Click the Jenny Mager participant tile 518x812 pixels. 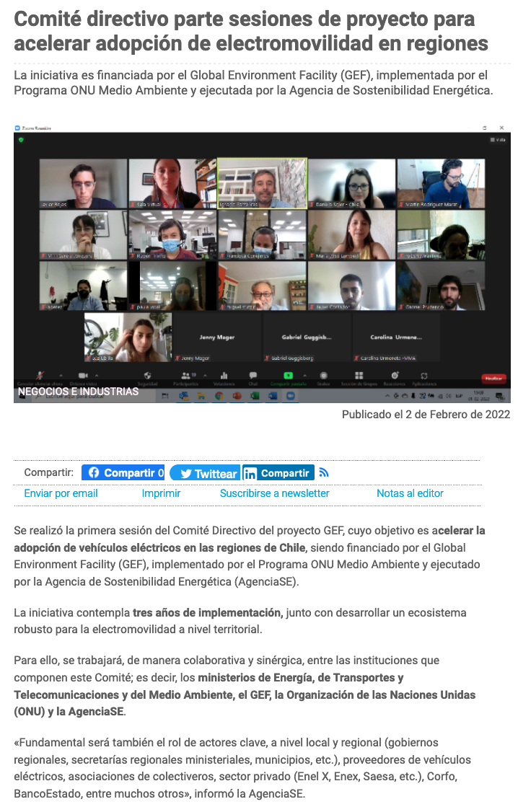pos(217,337)
